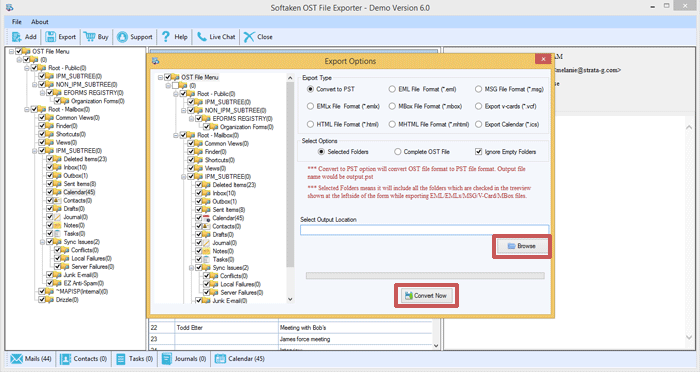700x372 pixels.
Task: Click the Tasks (0) status icon
Action: point(121,359)
